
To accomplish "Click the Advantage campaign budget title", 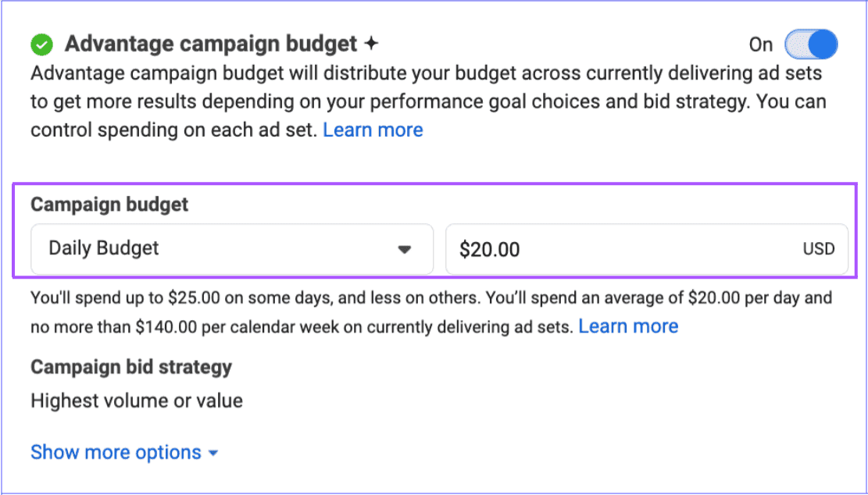I will point(213,43).
